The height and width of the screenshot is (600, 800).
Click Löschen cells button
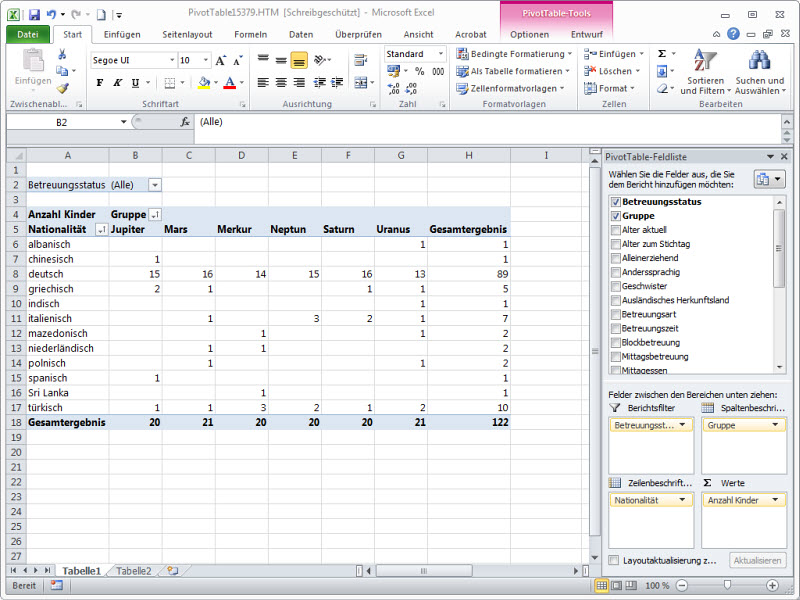[612, 71]
